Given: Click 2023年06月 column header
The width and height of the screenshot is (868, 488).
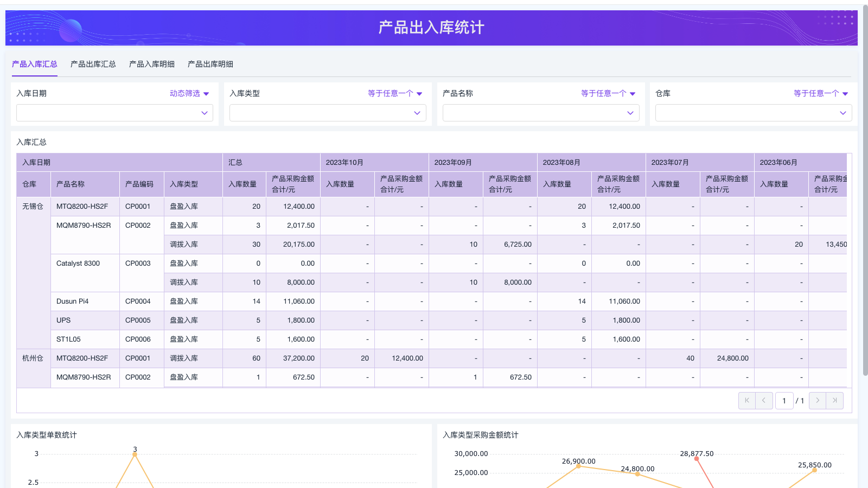Looking at the screenshot, I should [801, 163].
